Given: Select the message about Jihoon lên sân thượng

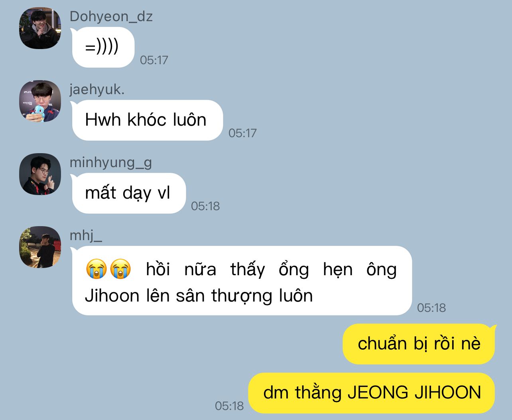Looking at the screenshot, I should tap(242, 281).
